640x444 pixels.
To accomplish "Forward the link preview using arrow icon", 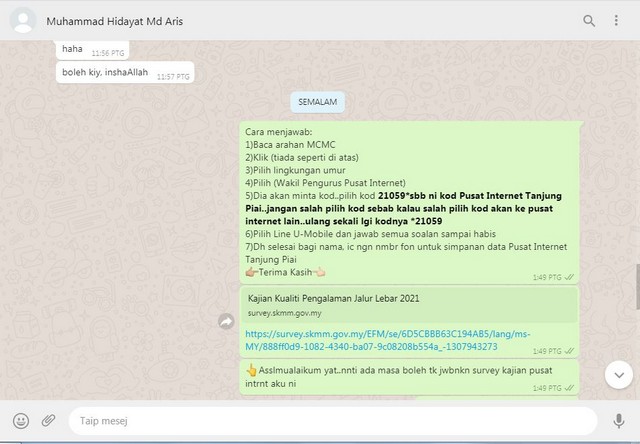I will (x=226, y=321).
